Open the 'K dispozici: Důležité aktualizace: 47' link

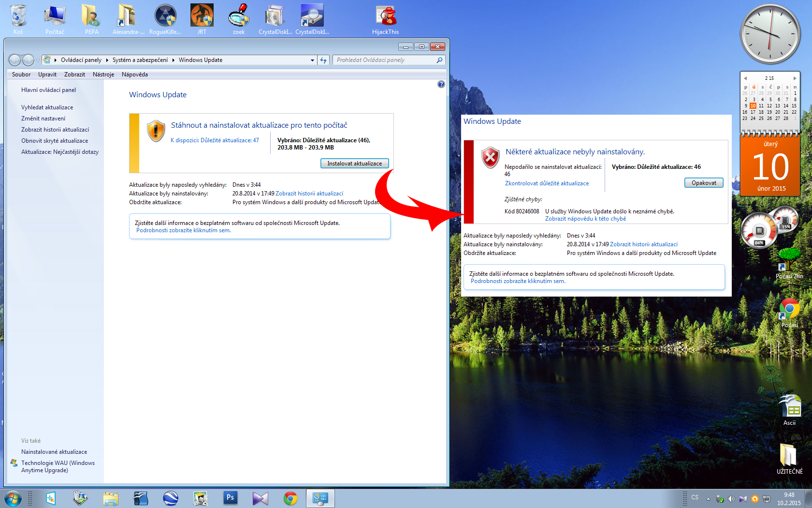(x=215, y=140)
